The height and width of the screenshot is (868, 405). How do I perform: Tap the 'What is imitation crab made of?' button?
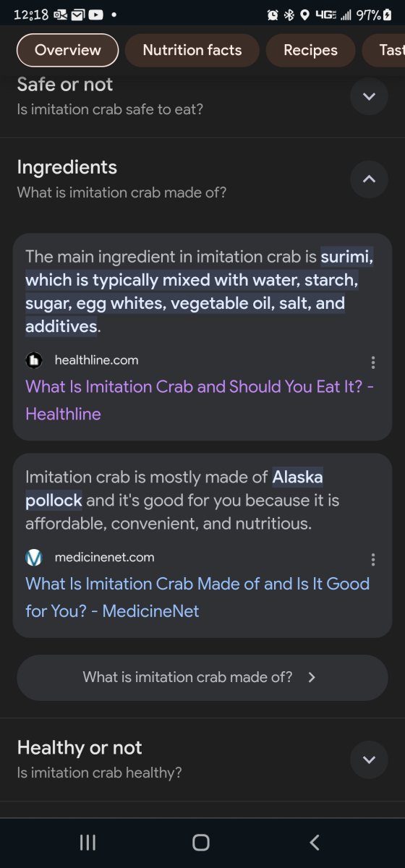(202, 678)
